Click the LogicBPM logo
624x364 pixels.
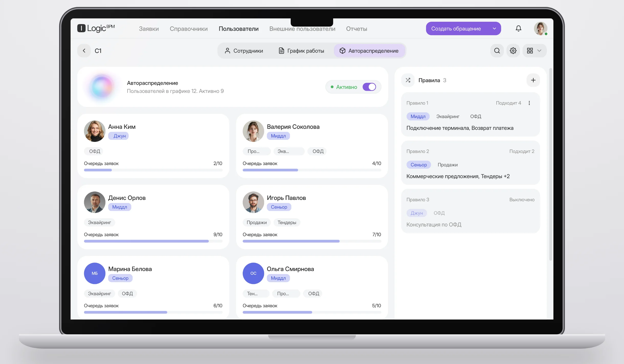click(x=96, y=28)
